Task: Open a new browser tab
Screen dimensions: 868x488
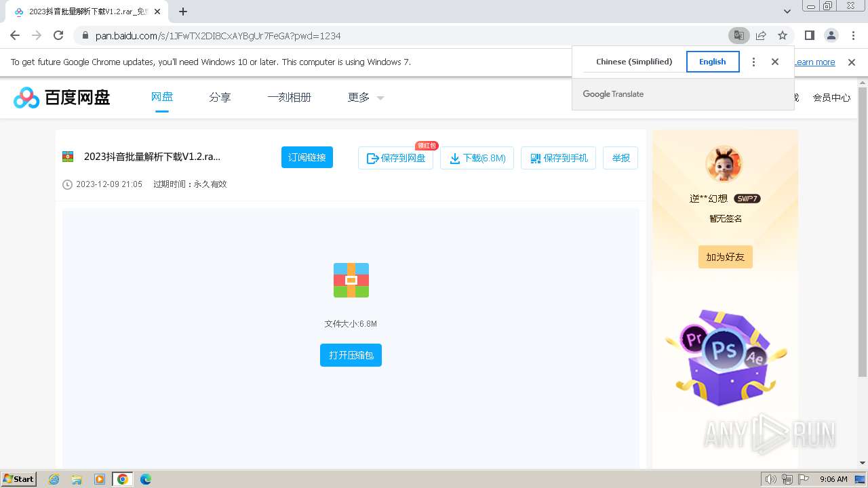Action: click(x=183, y=12)
